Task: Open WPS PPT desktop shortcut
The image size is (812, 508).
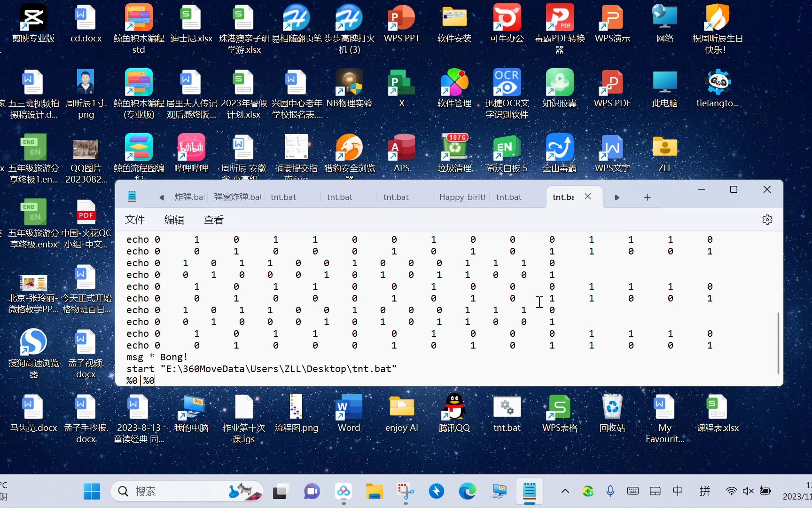Action: coord(402,24)
